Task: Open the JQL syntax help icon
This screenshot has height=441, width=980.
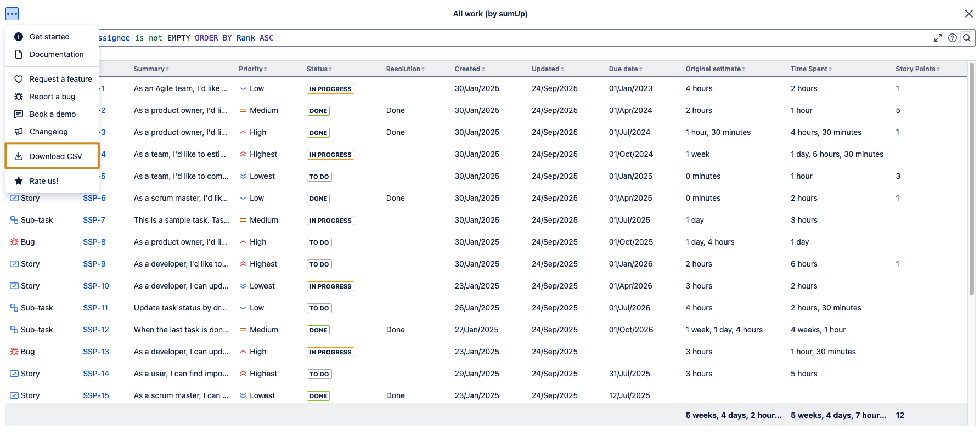Action: pos(953,38)
